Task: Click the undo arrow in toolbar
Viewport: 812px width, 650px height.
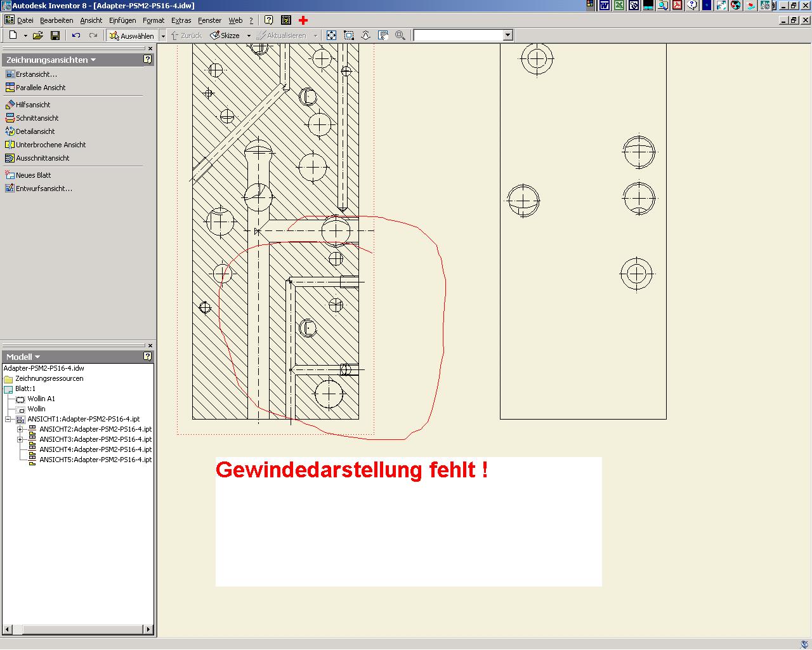Action: 76,36
